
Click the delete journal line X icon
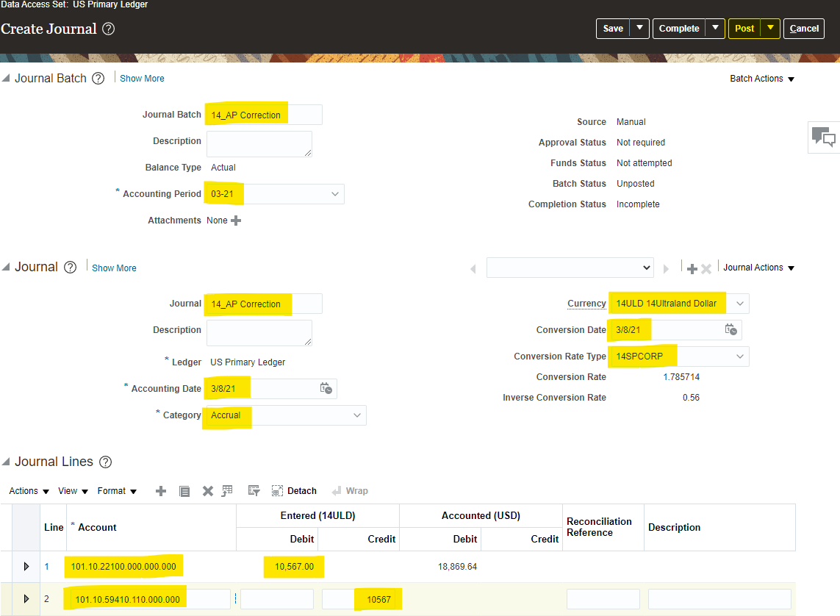click(x=208, y=491)
